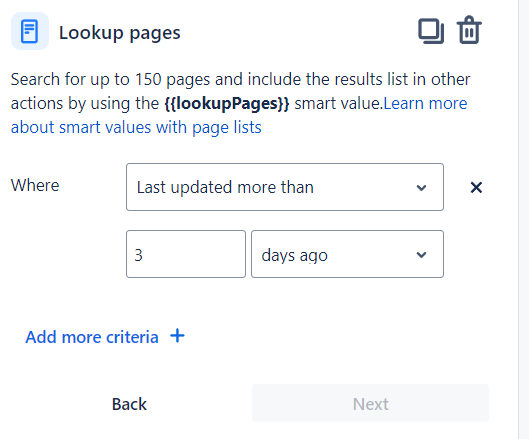Open the days ago unit dropdown
Image resolution: width=529 pixels, height=439 pixels.
(347, 254)
